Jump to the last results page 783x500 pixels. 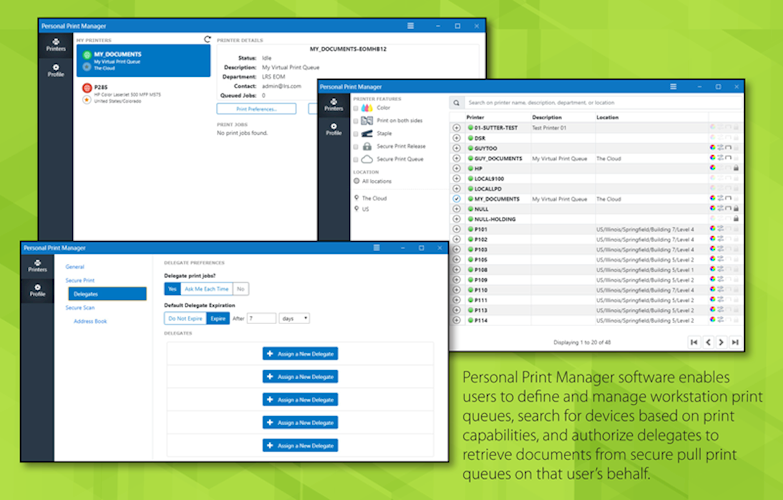point(735,342)
